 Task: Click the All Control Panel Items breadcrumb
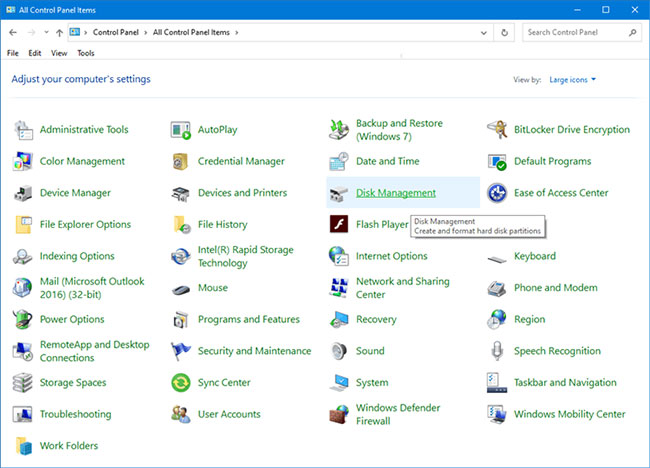coord(191,32)
